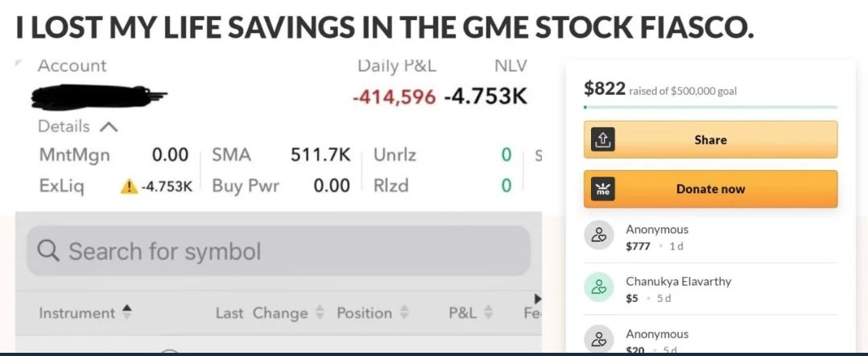Click the last Anonymous donor avatar

tap(599, 339)
